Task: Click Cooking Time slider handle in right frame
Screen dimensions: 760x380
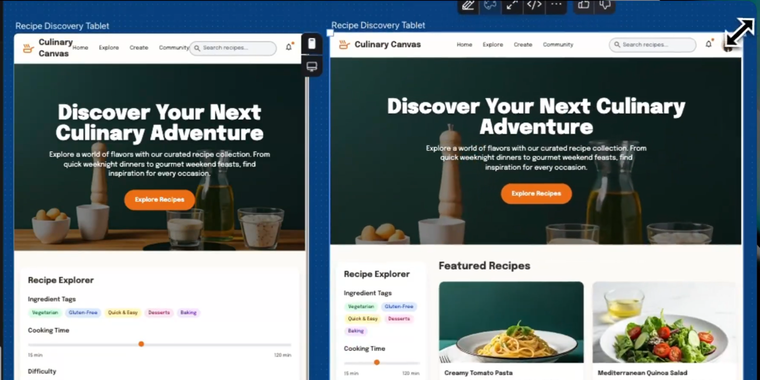Action: tap(377, 363)
